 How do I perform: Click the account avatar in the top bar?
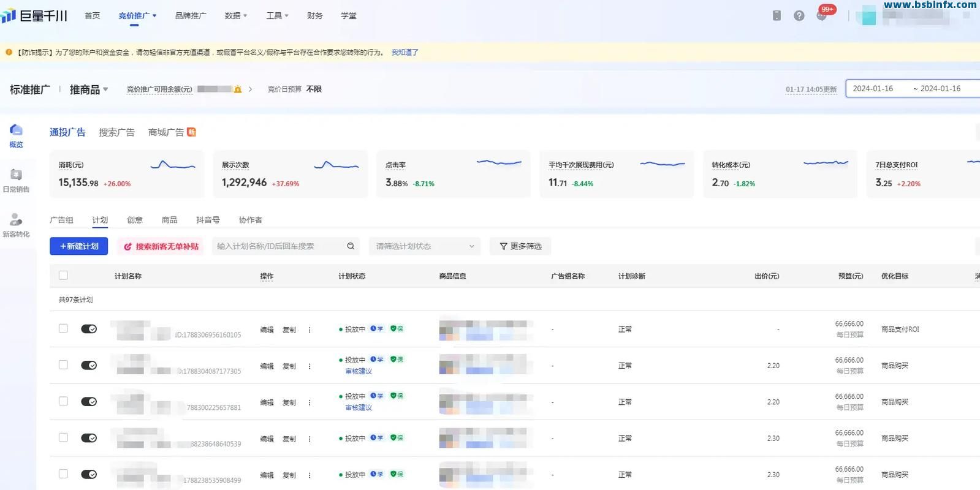point(868,16)
